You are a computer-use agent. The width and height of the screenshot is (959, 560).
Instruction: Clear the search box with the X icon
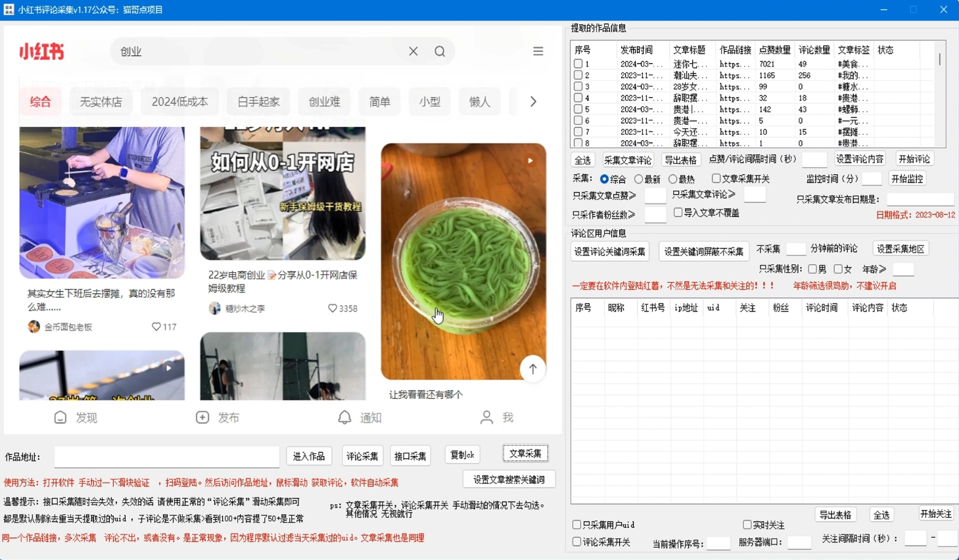coord(413,51)
